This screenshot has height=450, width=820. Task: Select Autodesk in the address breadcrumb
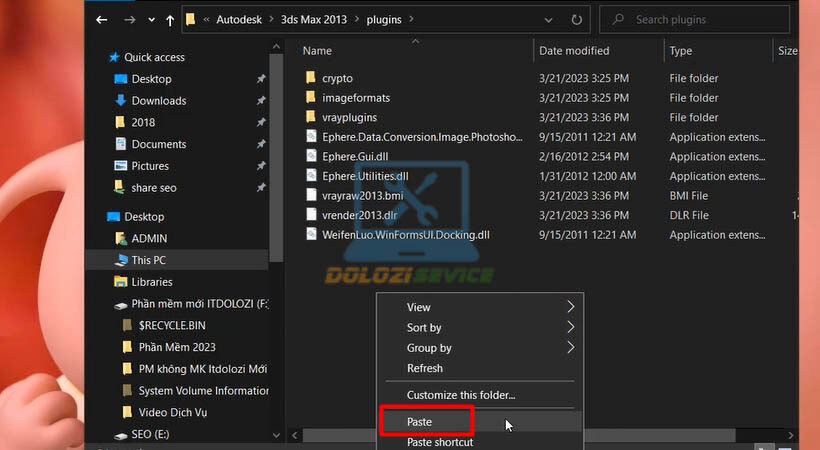point(239,19)
